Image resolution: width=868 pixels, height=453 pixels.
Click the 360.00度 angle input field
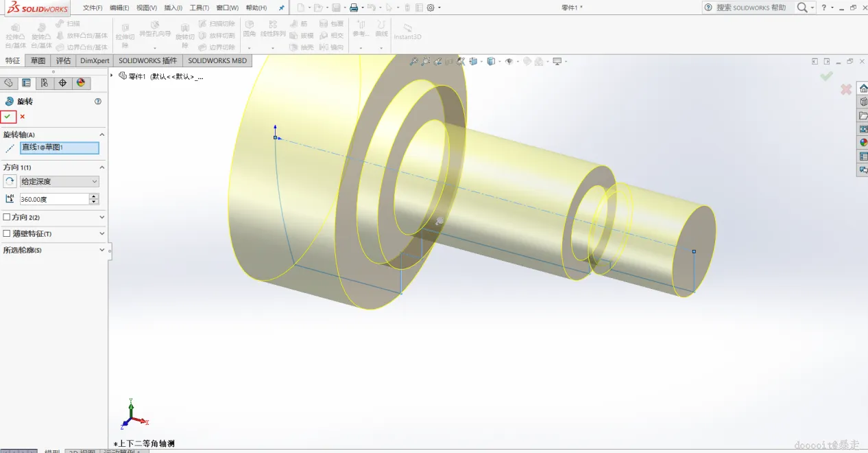[54, 199]
